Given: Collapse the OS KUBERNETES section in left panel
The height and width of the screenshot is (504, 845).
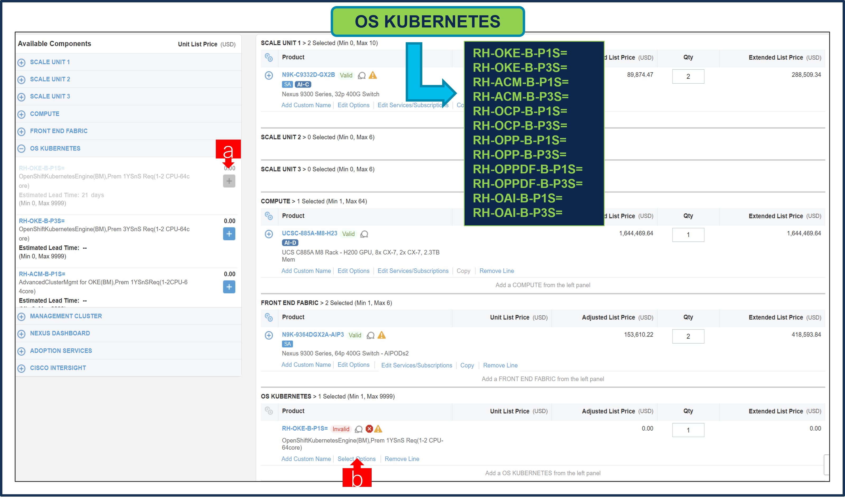Looking at the screenshot, I should coord(21,148).
